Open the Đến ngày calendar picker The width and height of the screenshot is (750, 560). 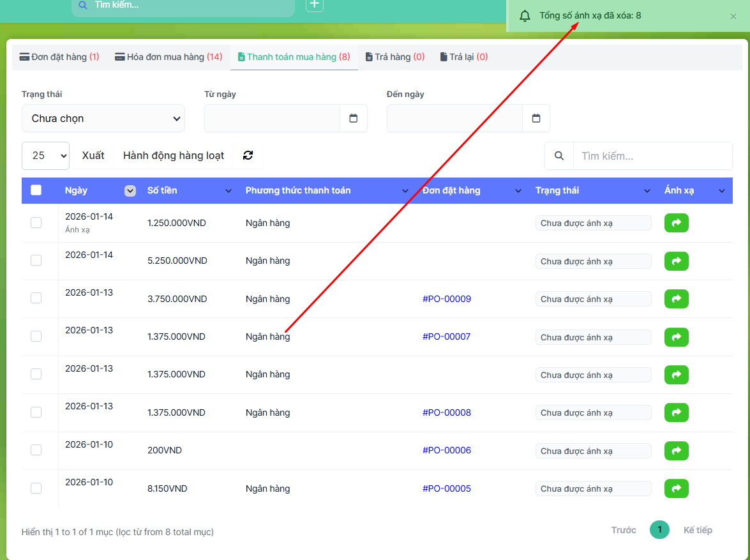pos(536,118)
